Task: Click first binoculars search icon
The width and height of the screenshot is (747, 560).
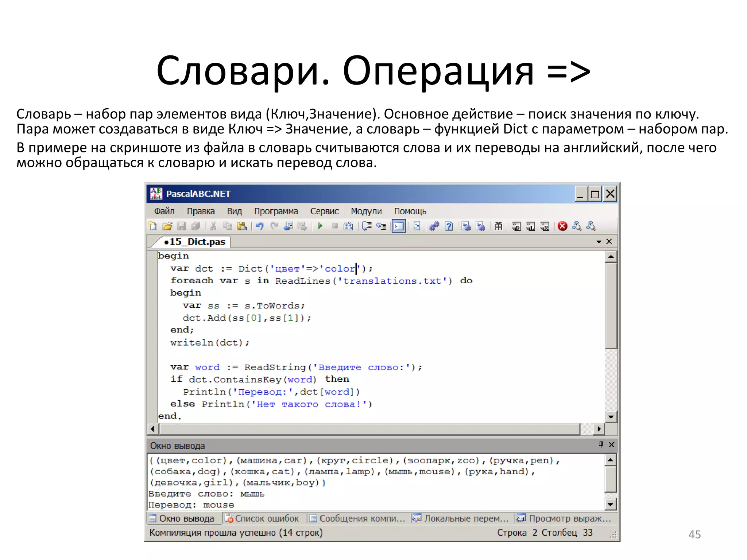Action: (577, 226)
